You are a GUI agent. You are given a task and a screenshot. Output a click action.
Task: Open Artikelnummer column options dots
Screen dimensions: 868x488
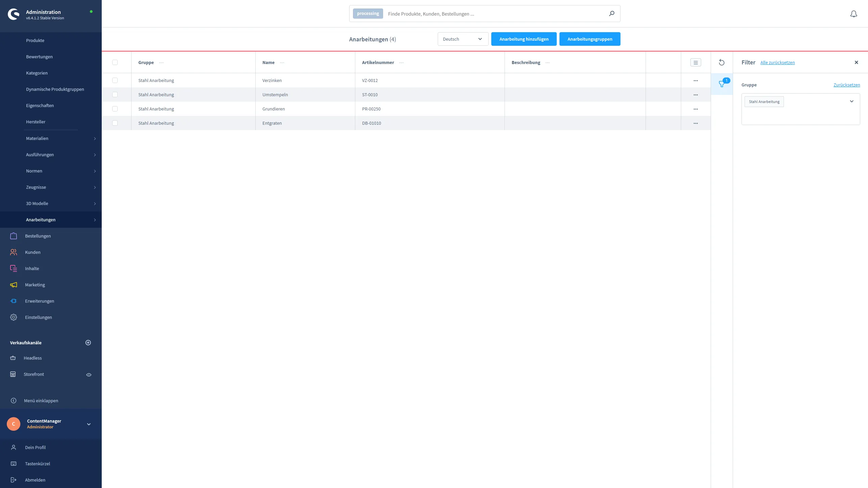[x=401, y=63]
